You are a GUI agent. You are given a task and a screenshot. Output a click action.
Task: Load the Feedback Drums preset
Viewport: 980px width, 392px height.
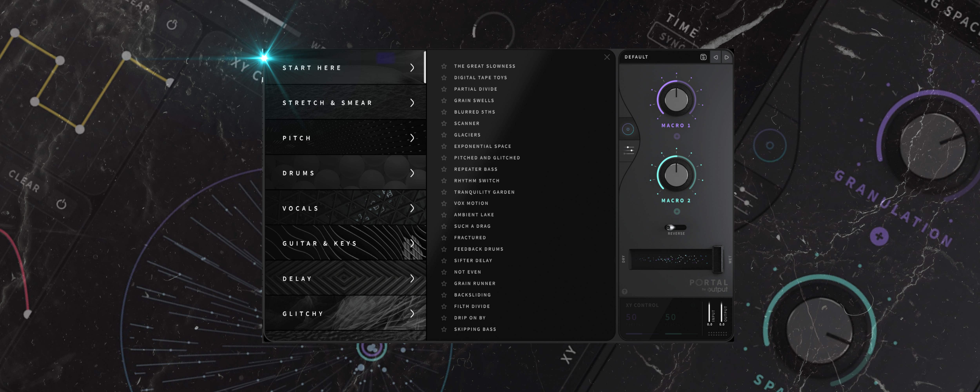click(478, 249)
